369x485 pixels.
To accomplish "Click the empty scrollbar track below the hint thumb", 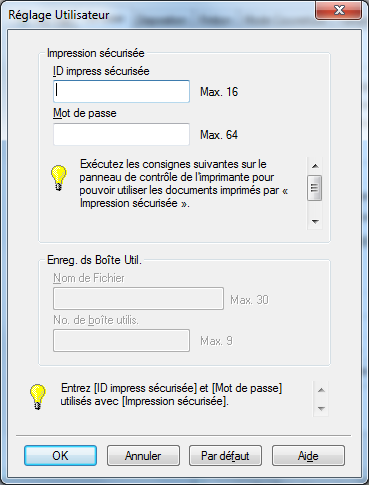I will tap(315, 207).
